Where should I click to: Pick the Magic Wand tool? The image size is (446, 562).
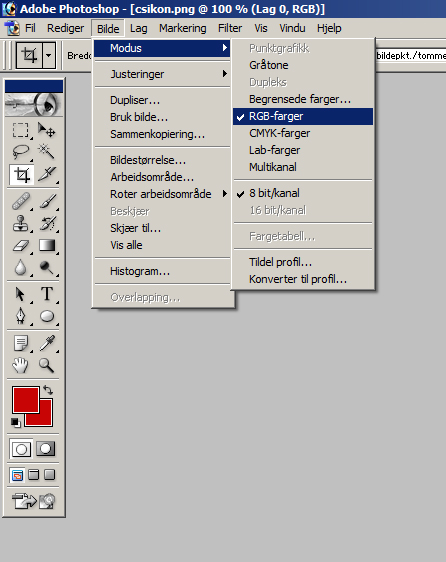pos(47,152)
